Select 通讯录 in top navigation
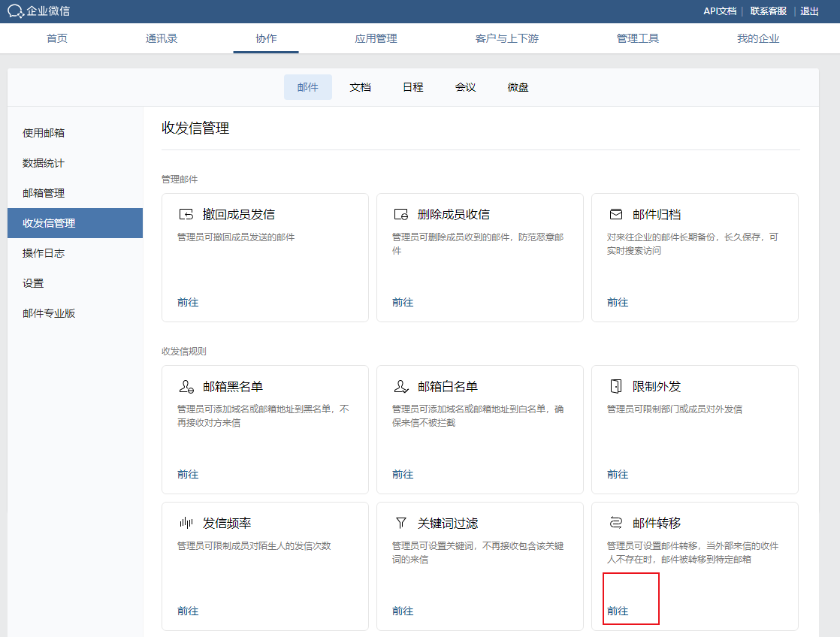The width and height of the screenshot is (840, 637). pos(162,38)
